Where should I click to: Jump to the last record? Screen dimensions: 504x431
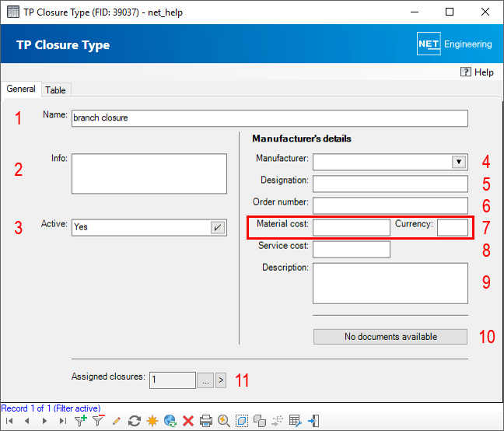(x=63, y=421)
